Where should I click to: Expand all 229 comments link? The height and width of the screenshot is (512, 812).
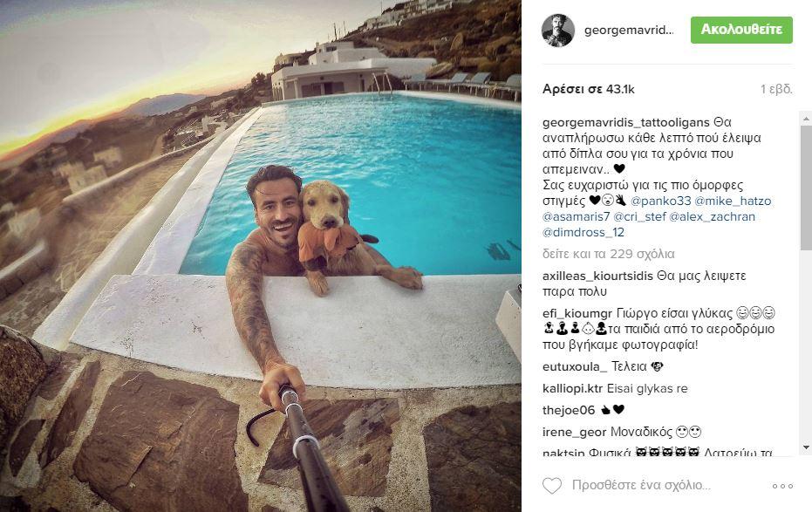tap(609, 254)
